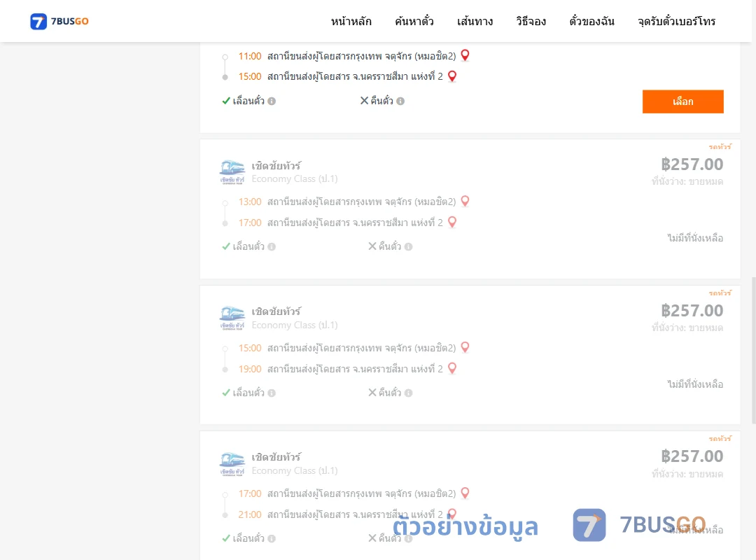The image size is (756, 560).
Task: Click map pin beside 15:00 departure in third card
Action: point(465,347)
